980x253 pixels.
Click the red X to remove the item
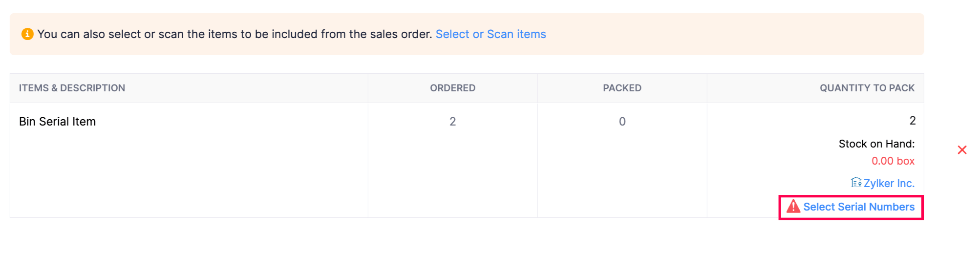(962, 150)
